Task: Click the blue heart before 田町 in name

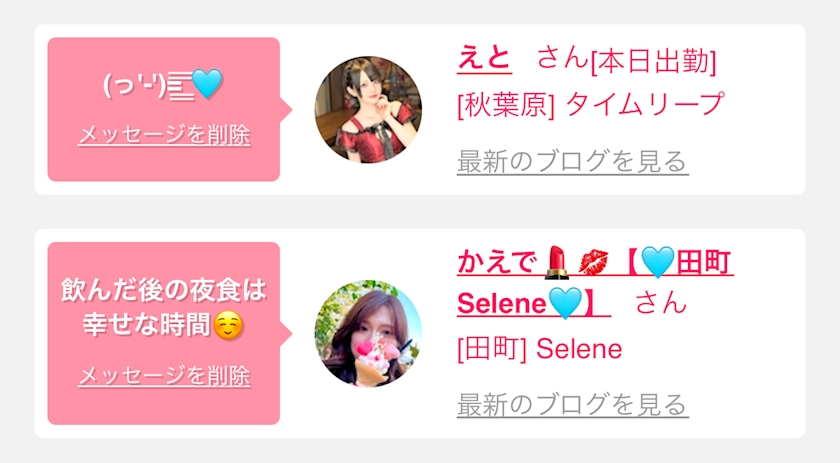Action: (658, 263)
